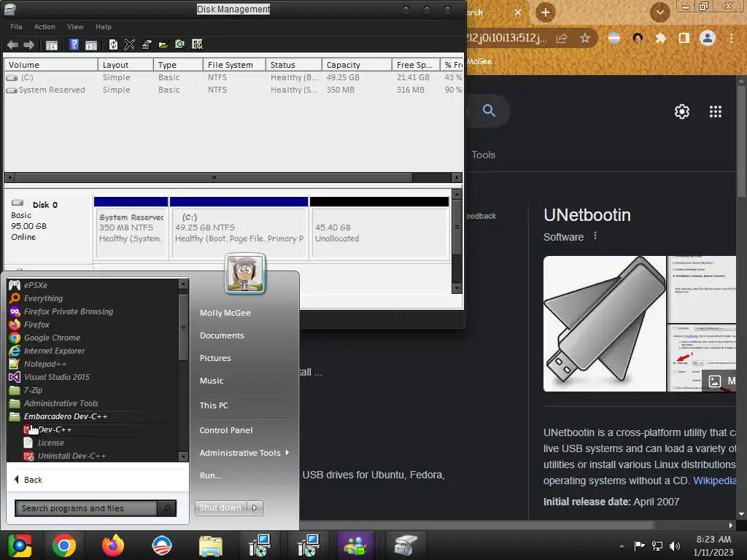Open more options dots beside Software label
747x560 pixels.
595,236
